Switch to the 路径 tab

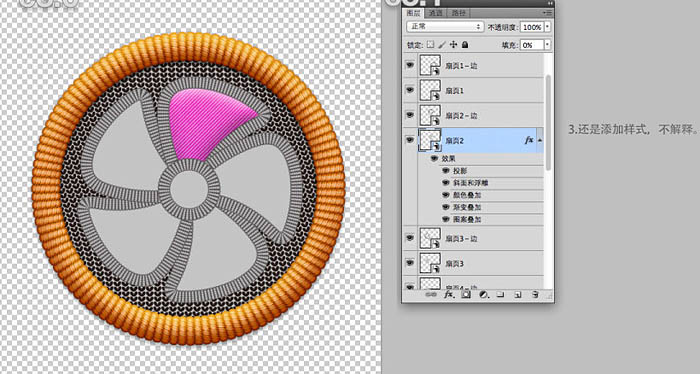tap(458, 13)
